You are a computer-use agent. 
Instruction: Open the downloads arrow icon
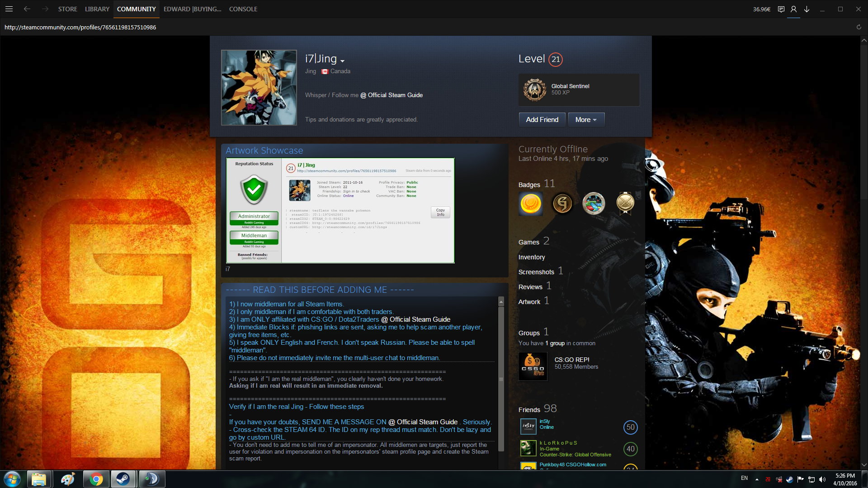coord(807,9)
